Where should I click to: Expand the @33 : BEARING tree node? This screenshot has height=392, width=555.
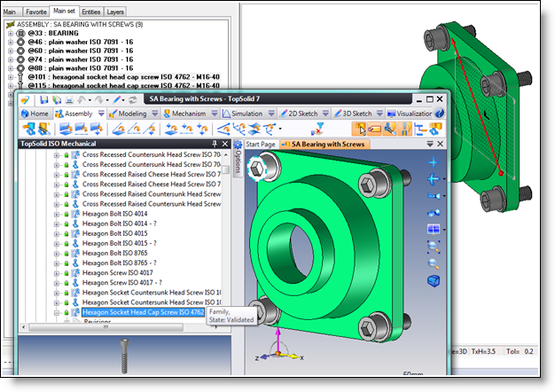point(10,32)
